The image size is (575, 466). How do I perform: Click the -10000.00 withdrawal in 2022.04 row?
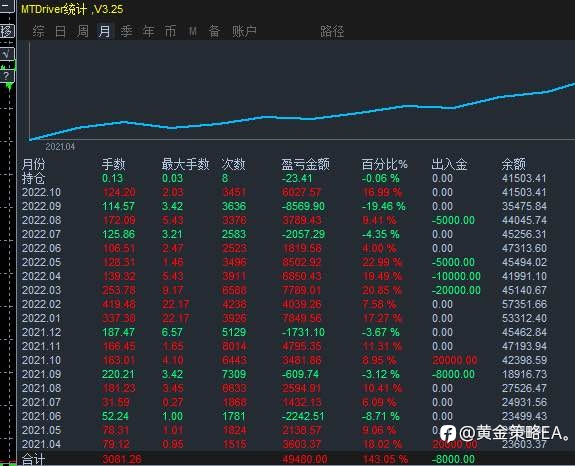coord(456,276)
